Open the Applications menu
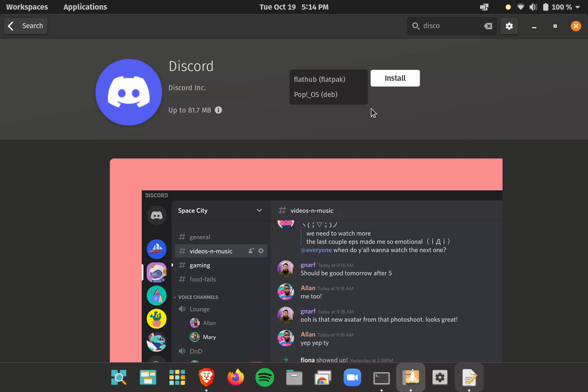Screen dimensions: 588x392 [x=85, y=7]
